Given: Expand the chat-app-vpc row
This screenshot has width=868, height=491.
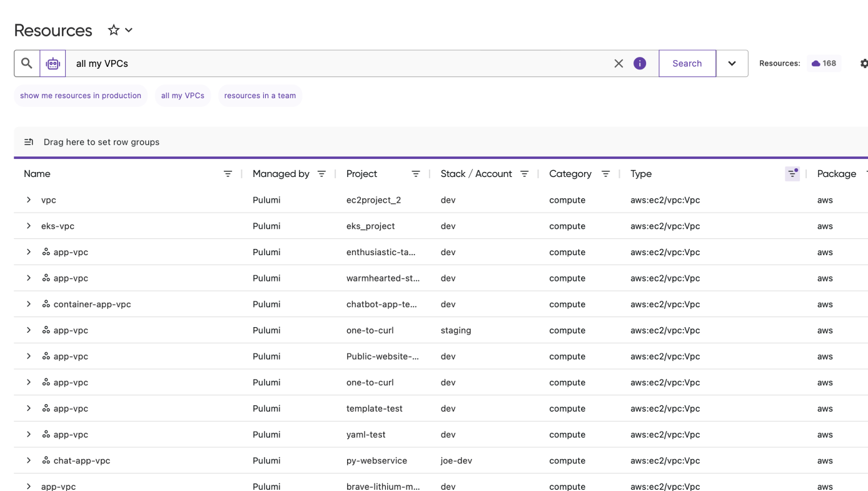Looking at the screenshot, I should (29, 460).
